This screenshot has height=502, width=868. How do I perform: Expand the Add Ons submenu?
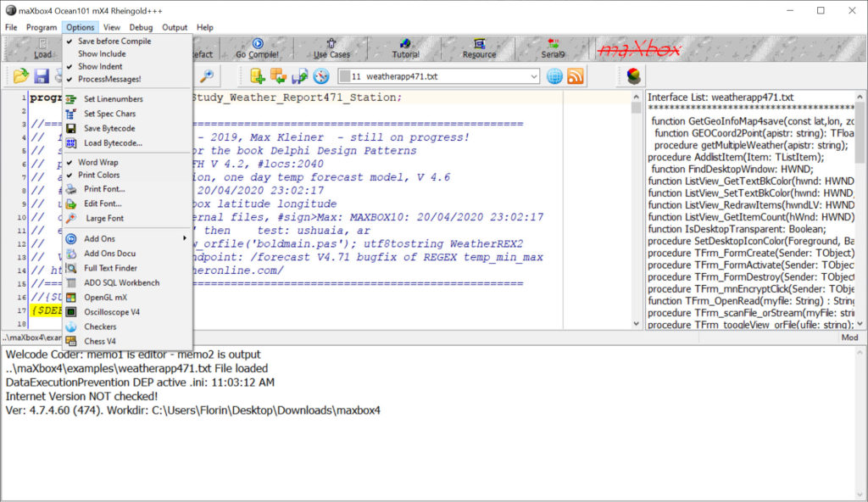tap(127, 239)
